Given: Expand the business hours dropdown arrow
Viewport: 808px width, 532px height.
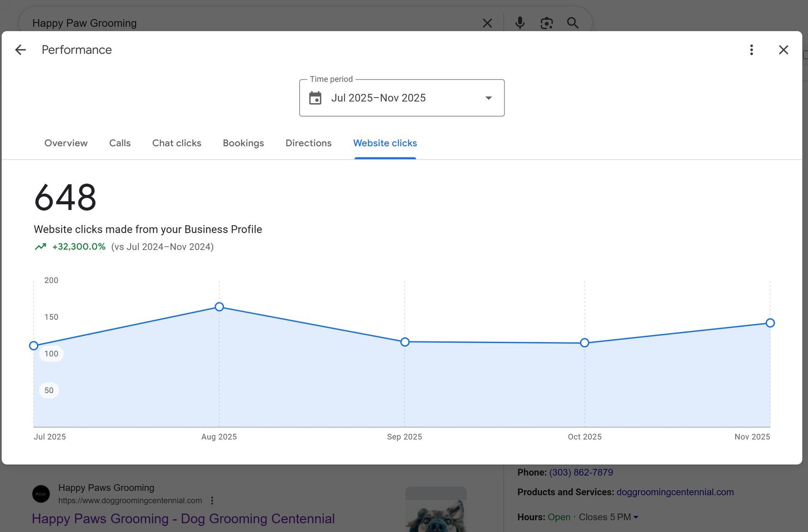Looking at the screenshot, I should click(x=636, y=517).
